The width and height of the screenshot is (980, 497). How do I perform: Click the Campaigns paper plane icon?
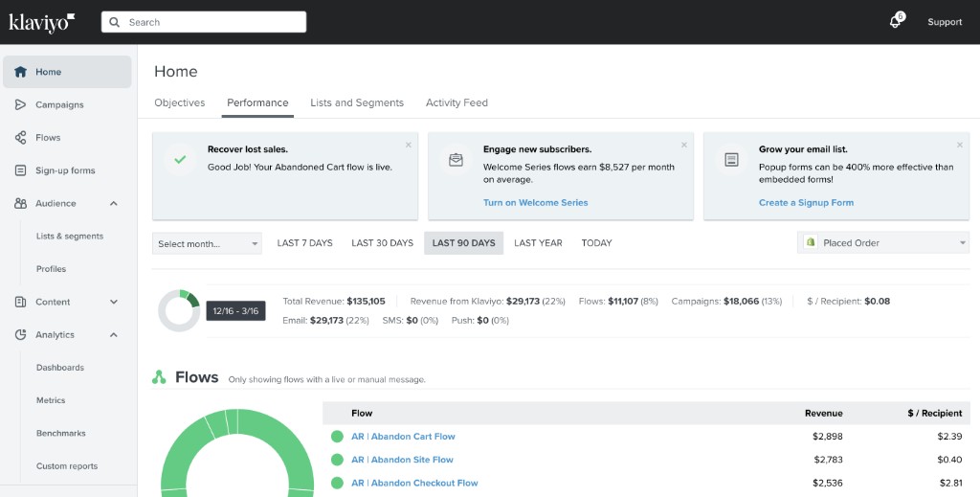pos(21,104)
